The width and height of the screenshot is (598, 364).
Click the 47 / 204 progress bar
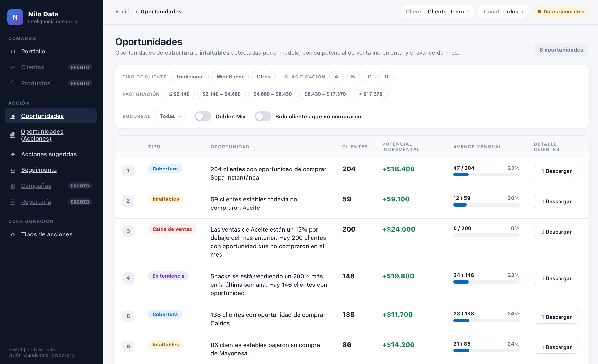point(486,175)
